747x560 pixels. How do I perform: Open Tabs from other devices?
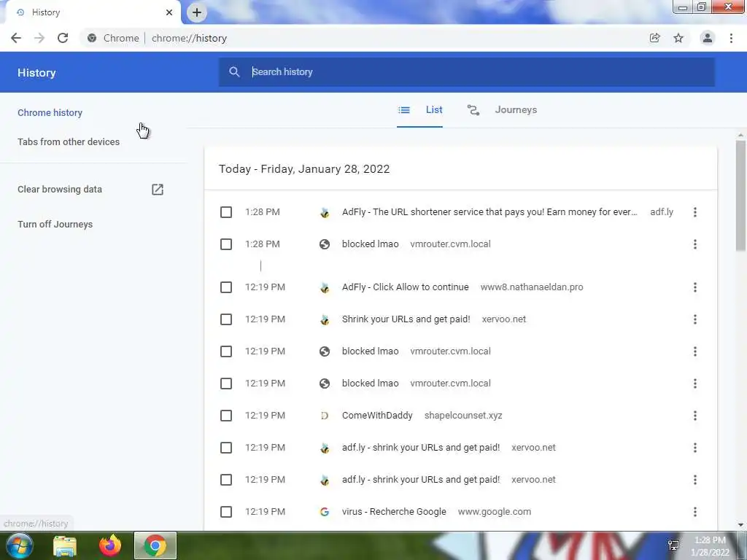pyautogui.click(x=69, y=142)
